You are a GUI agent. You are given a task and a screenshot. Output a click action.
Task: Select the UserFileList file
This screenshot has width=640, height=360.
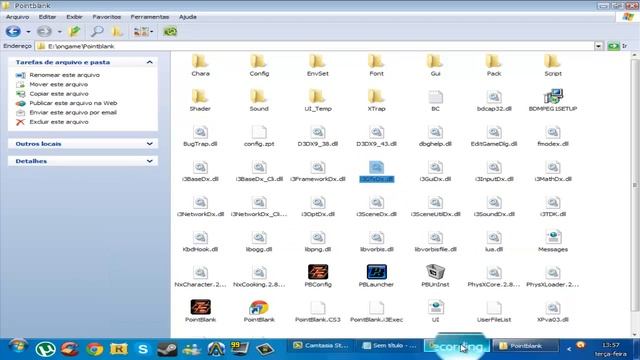(x=494, y=311)
